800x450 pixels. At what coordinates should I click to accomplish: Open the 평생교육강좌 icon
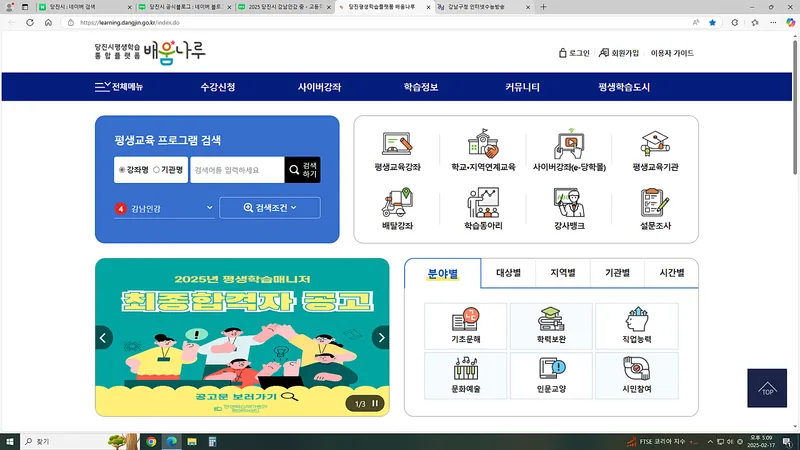coord(398,152)
